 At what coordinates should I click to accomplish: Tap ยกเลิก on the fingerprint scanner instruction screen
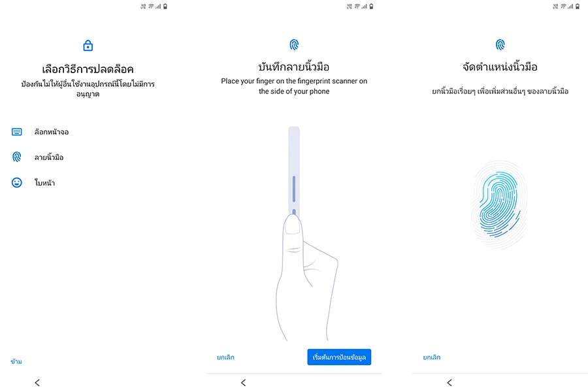click(x=225, y=357)
